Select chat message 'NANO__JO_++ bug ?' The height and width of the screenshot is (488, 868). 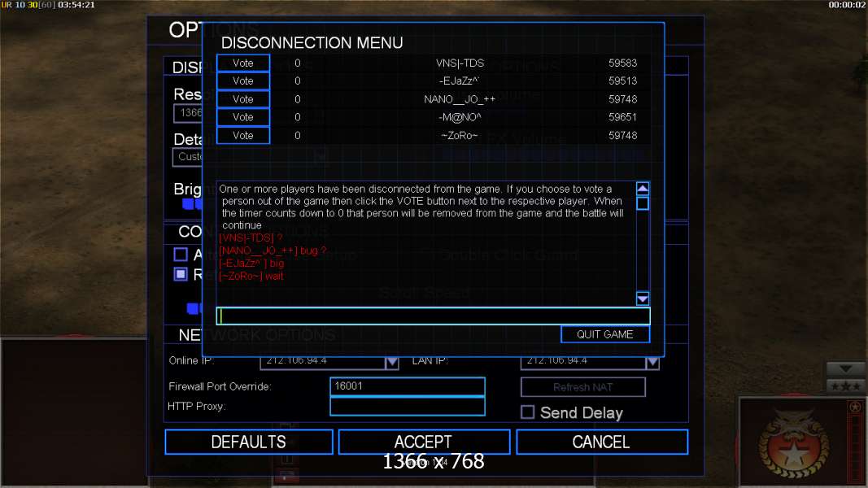coord(273,251)
